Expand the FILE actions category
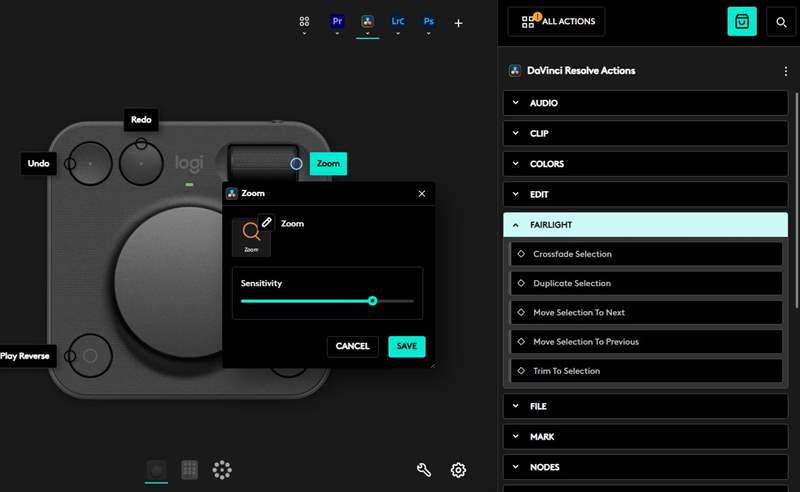Screen dimensions: 800x492 point(645,406)
